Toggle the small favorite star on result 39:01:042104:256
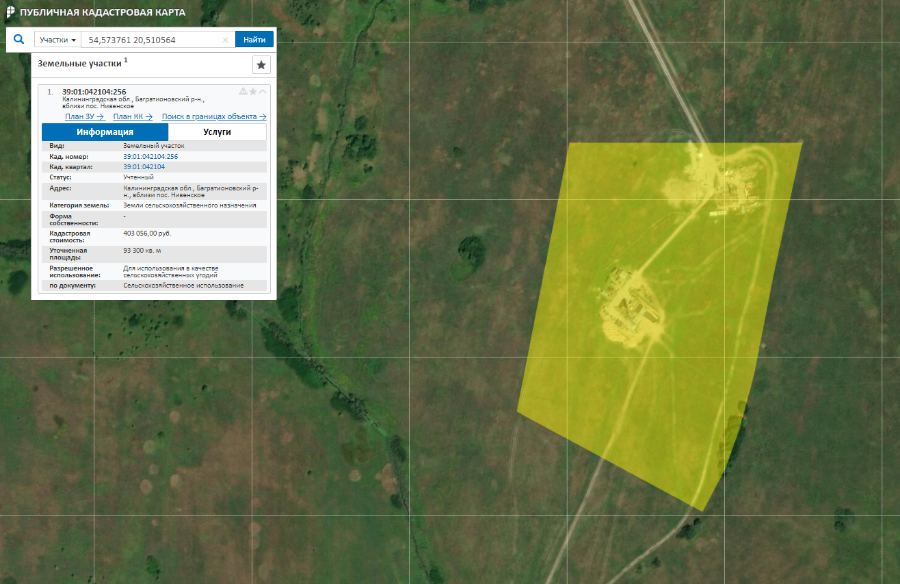Viewport: 900px width, 584px height. point(253,92)
